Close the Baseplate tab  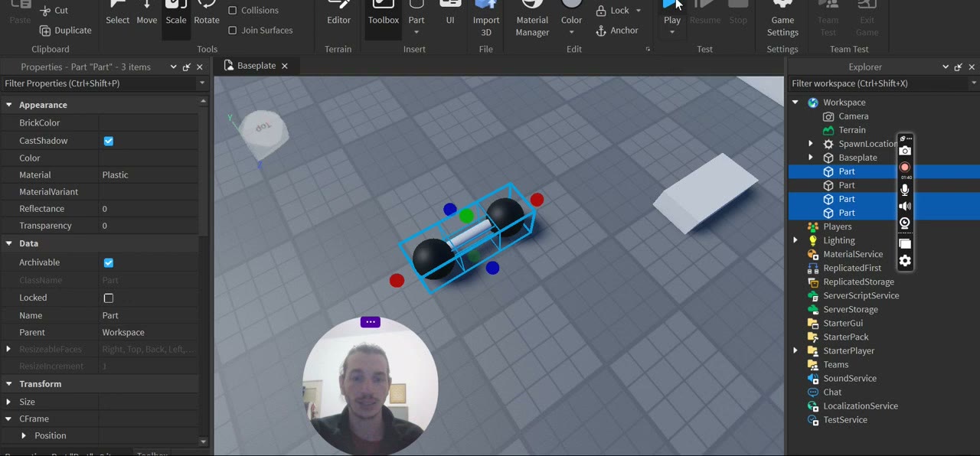[285, 66]
